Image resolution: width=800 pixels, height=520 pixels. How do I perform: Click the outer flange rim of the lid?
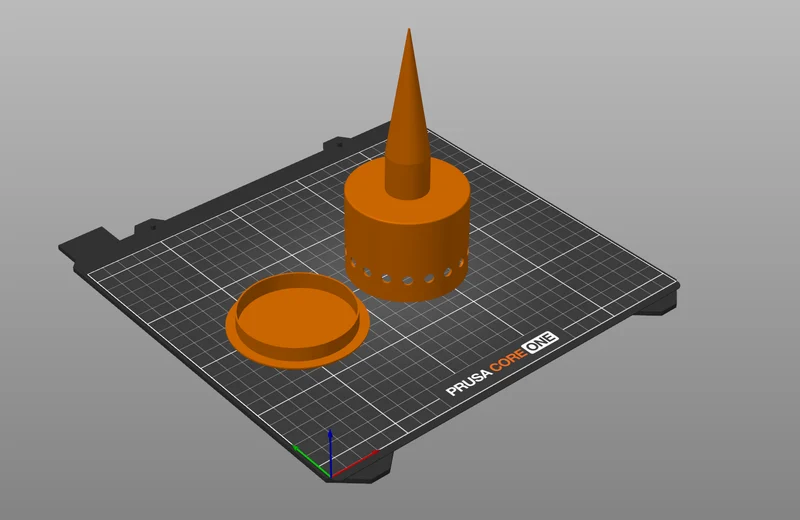tap(296, 361)
